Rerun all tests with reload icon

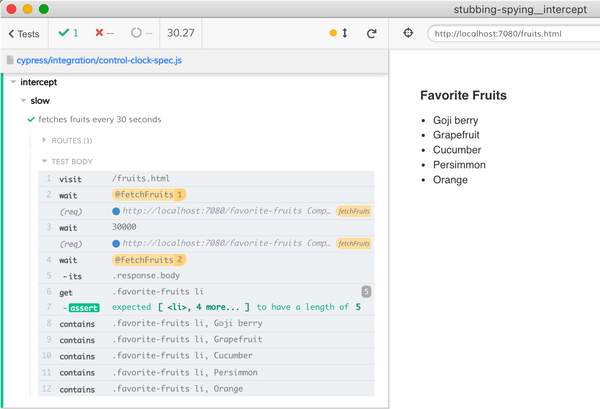[x=371, y=33]
